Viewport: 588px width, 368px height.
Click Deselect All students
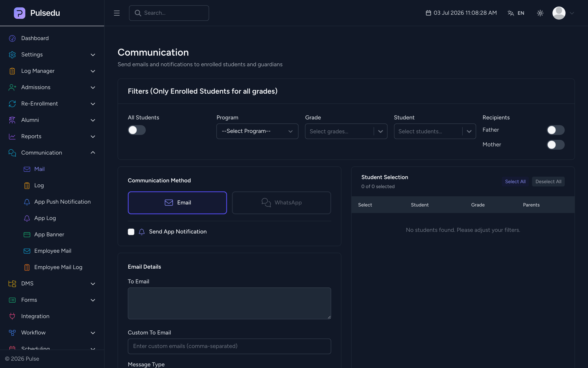coord(548,182)
